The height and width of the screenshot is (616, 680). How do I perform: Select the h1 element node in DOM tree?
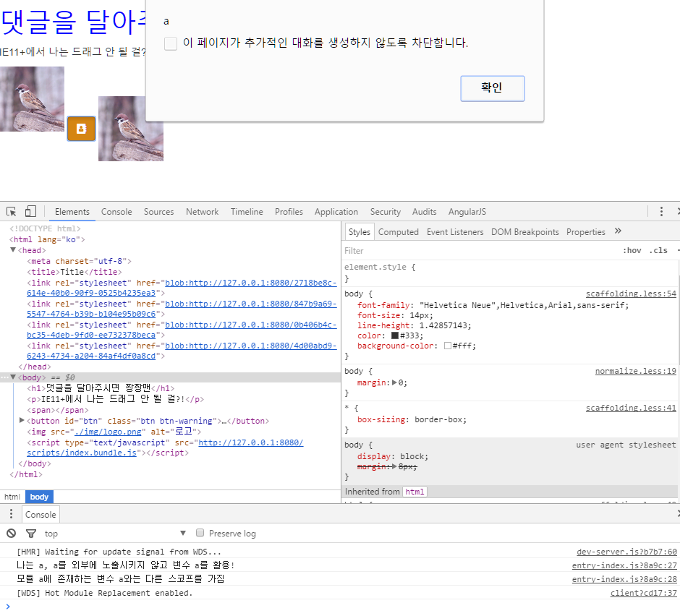[101, 388]
